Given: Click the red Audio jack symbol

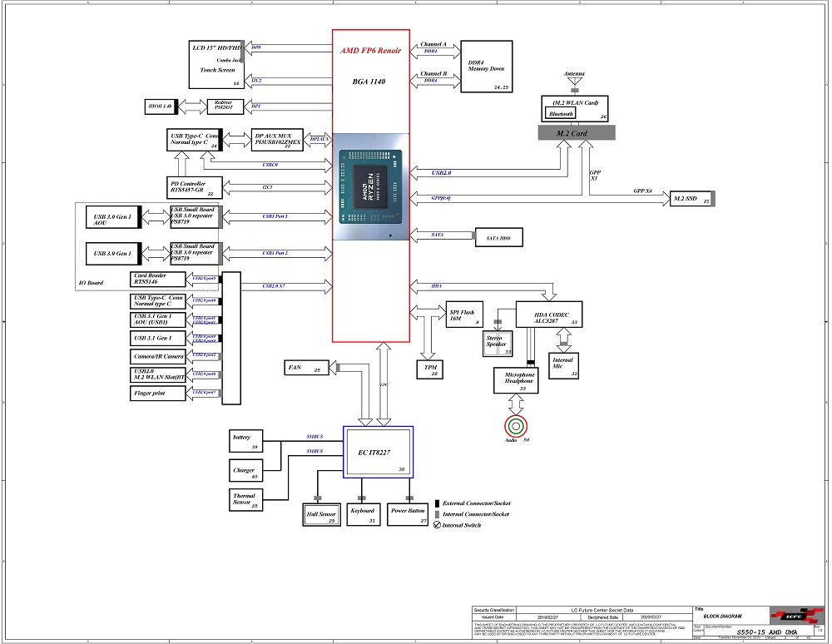Looking at the screenshot, I should (516, 426).
